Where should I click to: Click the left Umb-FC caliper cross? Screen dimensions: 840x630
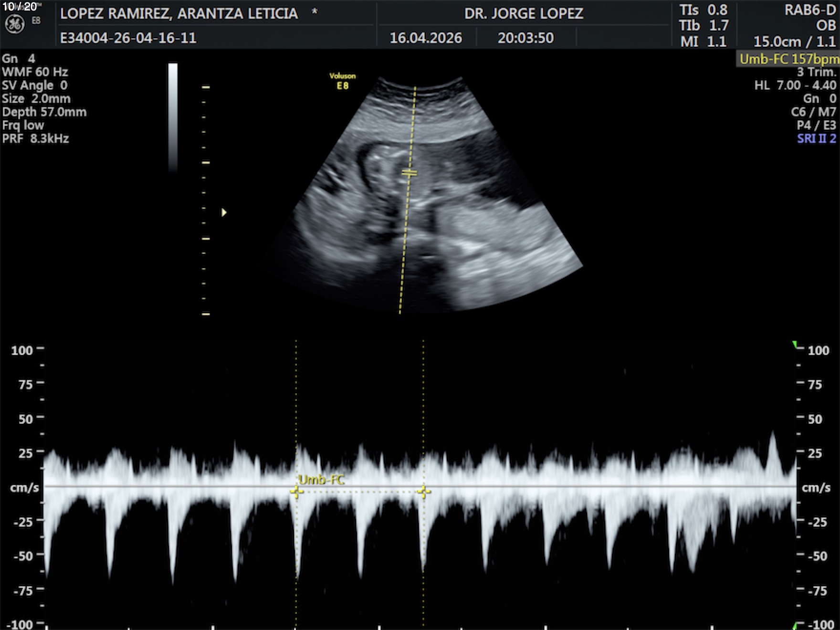(296, 492)
